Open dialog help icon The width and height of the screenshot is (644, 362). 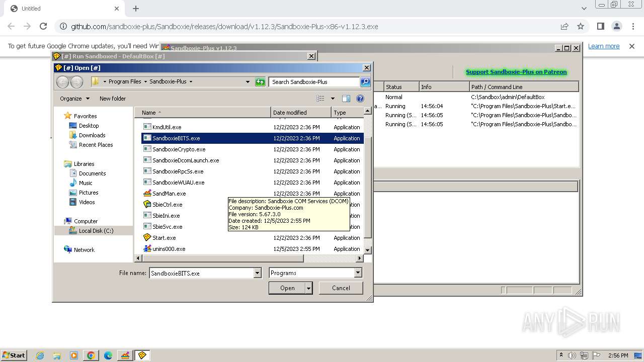pos(360,99)
